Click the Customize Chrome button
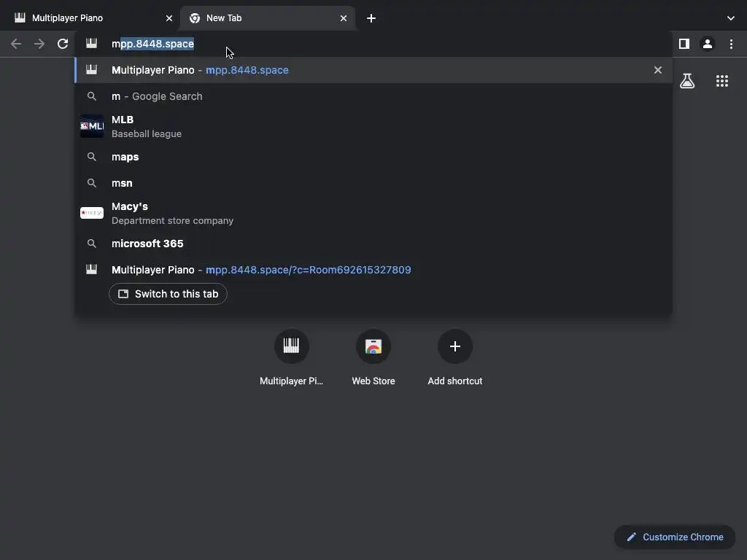The height and width of the screenshot is (560, 747). pyautogui.click(x=675, y=537)
